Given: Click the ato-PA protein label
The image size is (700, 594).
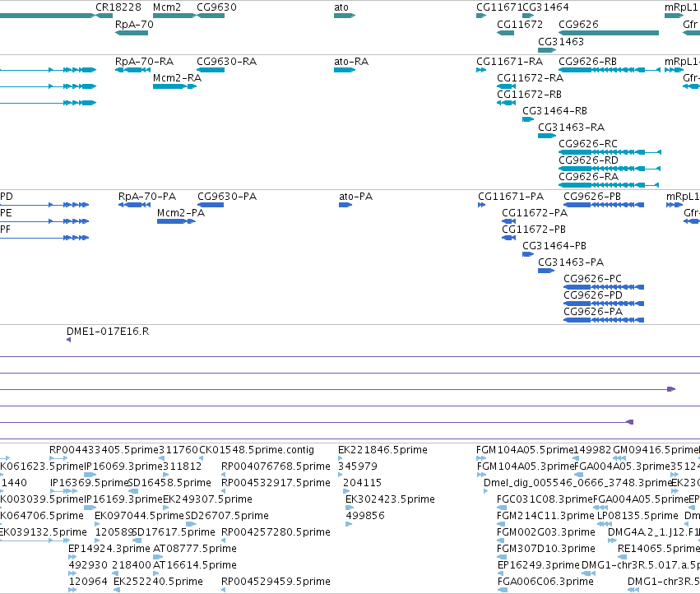Looking at the screenshot, I should point(356,197).
